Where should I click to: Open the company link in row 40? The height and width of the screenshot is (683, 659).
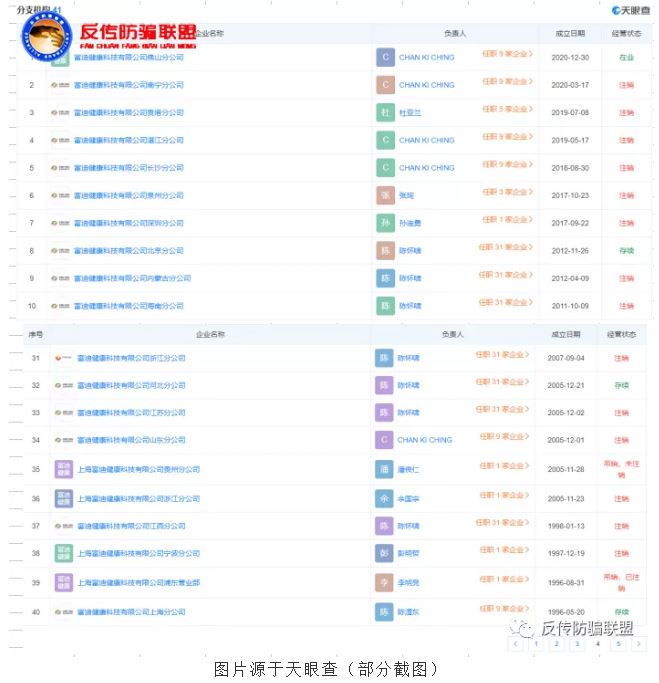point(131,612)
